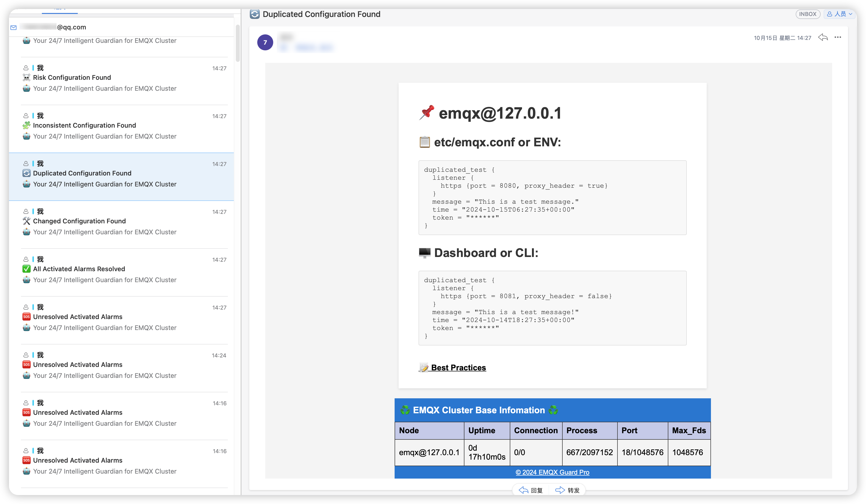Click the INBOX label badge
866x504 pixels.
pos(808,14)
